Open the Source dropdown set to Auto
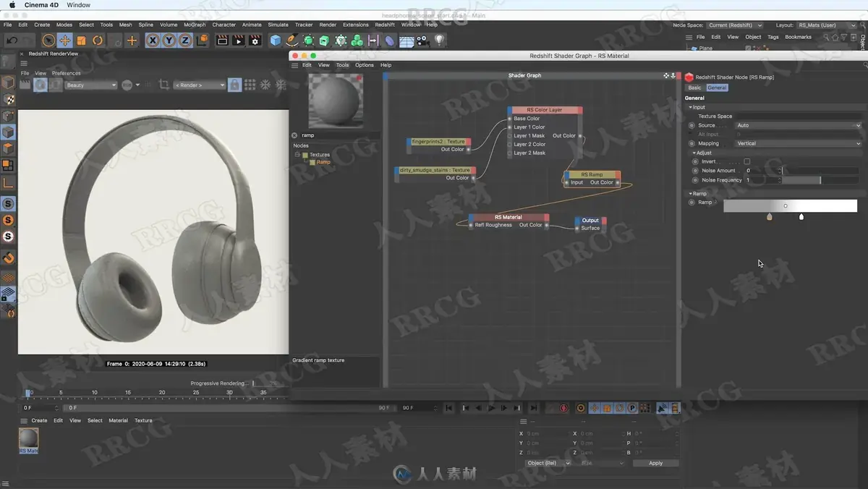The image size is (868, 489). click(799, 125)
